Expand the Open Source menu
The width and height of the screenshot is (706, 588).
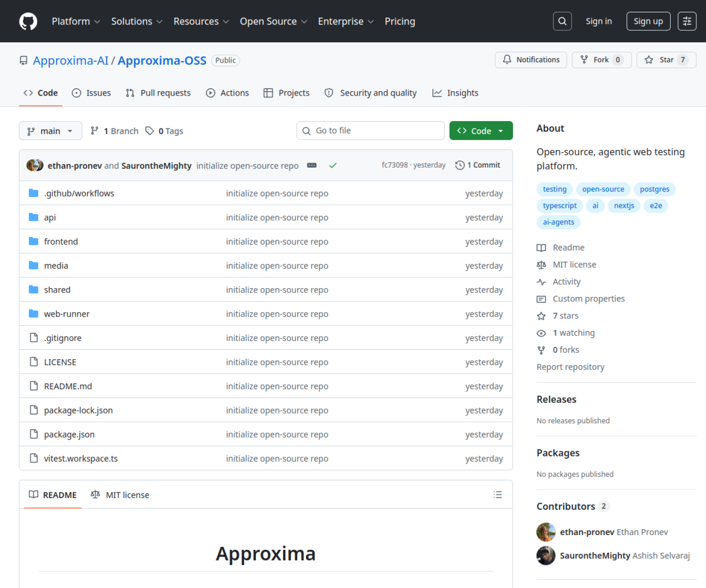(x=274, y=22)
